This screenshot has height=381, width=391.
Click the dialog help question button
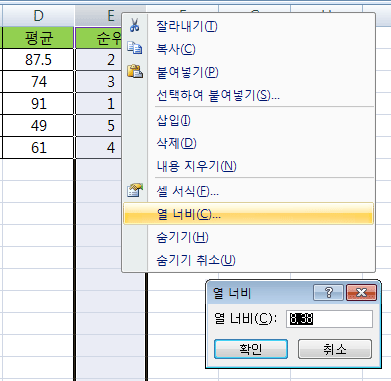(328, 293)
